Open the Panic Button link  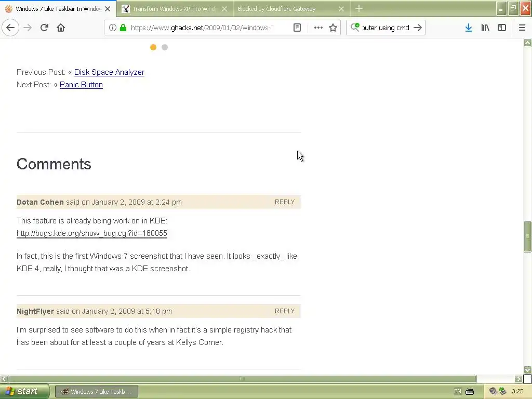tap(81, 85)
